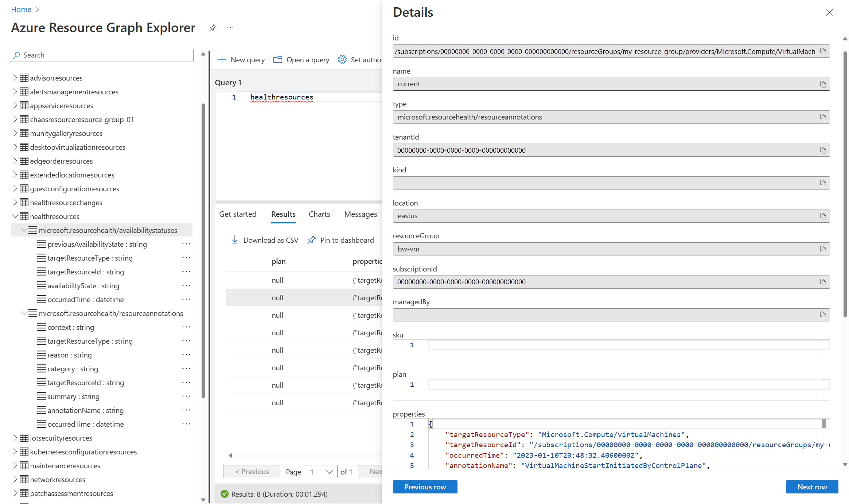Expand the advisorresources table
Screen dimensions: 849x504
click(x=15, y=78)
